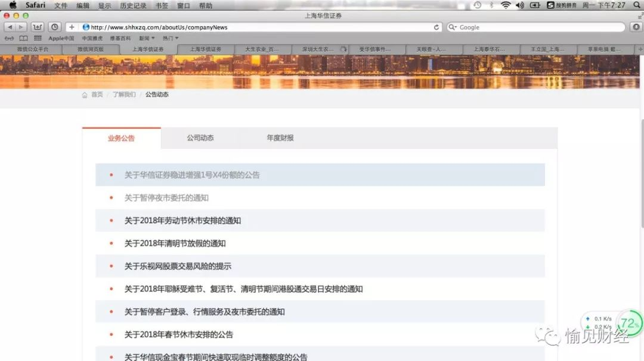The height and width of the screenshot is (361, 644).
Task: Switch to the 年度财报 tab
Action: [280, 138]
